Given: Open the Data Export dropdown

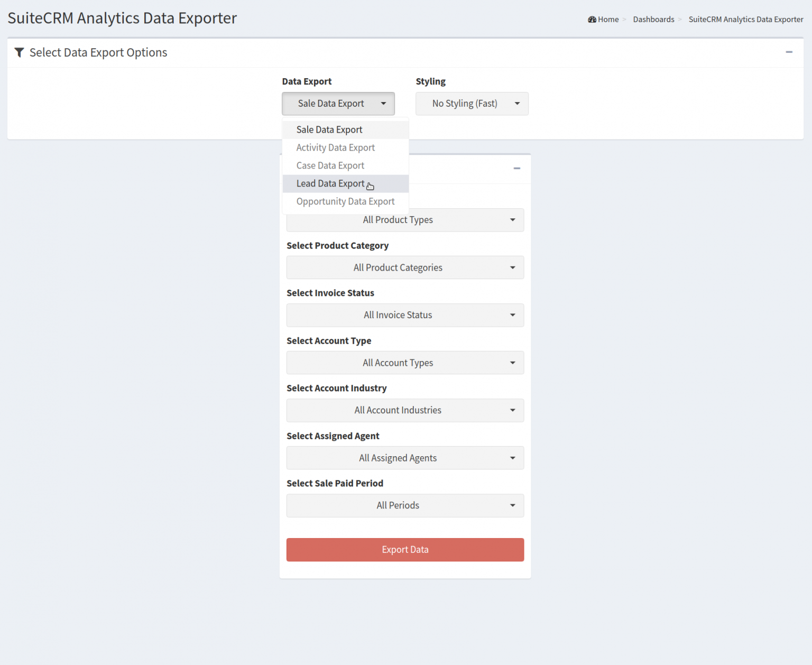Looking at the screenshot, I should pos(338,104).
